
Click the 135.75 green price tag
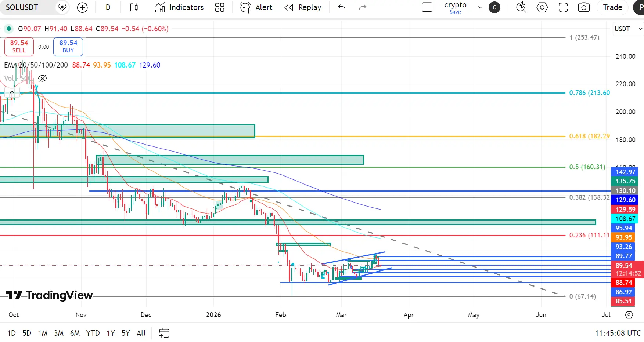625,181
